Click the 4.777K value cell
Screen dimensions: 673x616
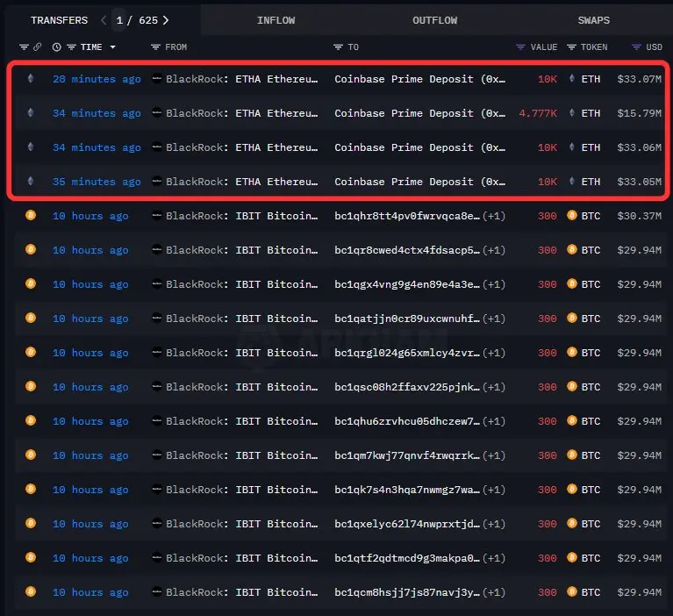(x=538, y=113)
